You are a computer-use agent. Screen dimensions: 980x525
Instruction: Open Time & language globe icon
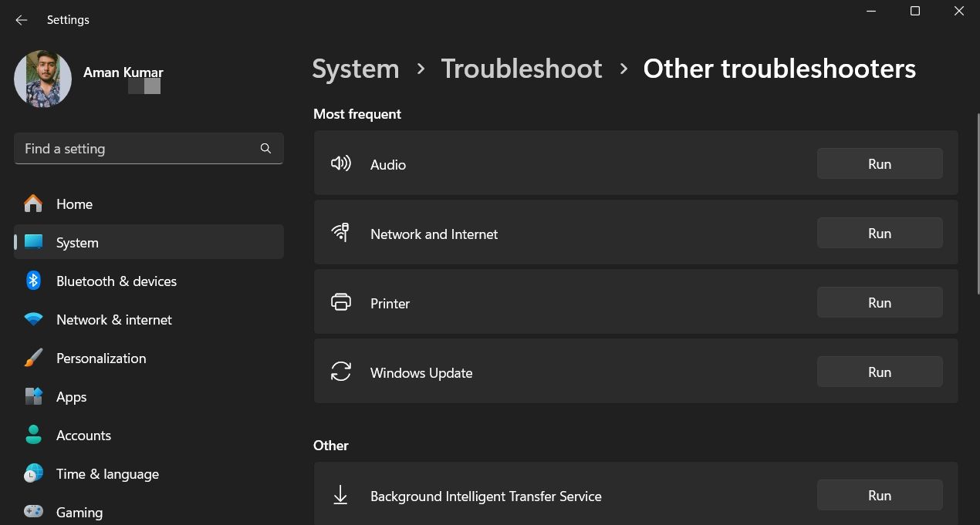coord(33,473)
